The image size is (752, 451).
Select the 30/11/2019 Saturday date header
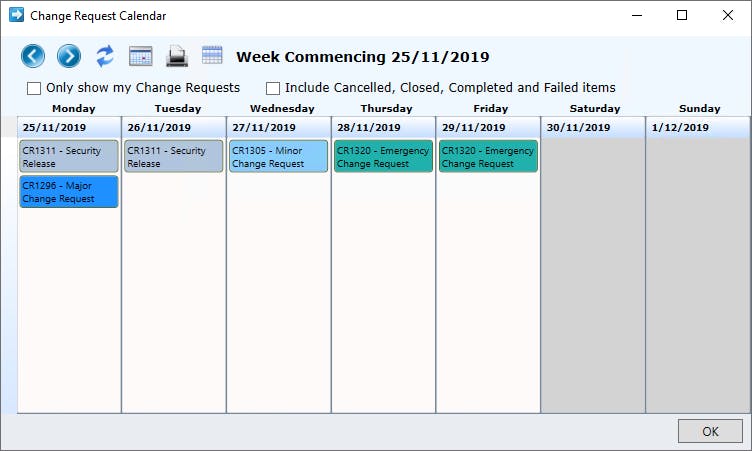[593, 128]
